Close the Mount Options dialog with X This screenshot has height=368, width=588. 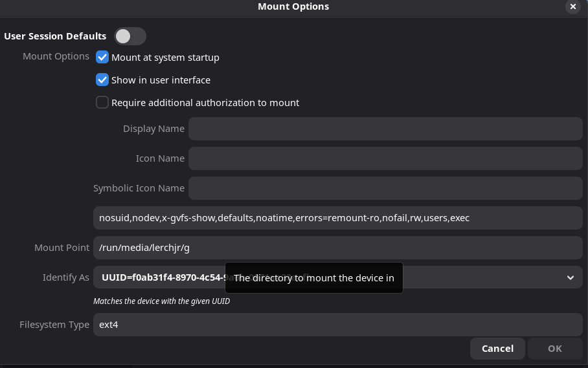(x=572, y=6)
